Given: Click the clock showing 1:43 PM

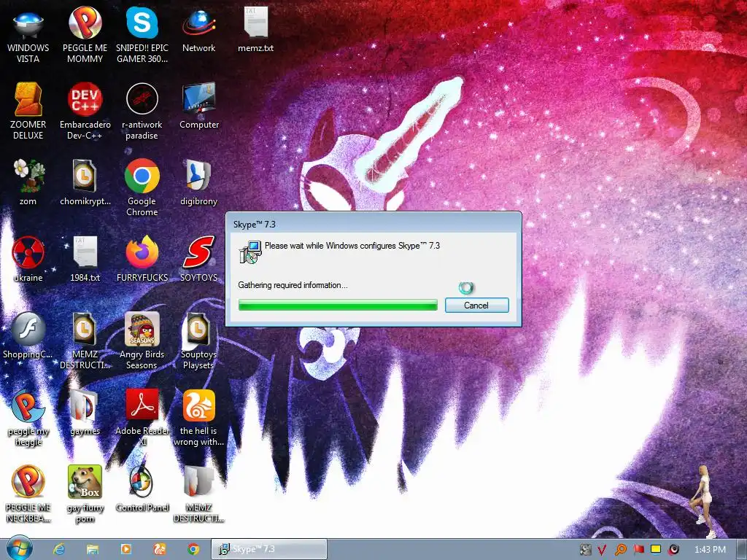Looking at the screenshot, I should click(710, 550).
